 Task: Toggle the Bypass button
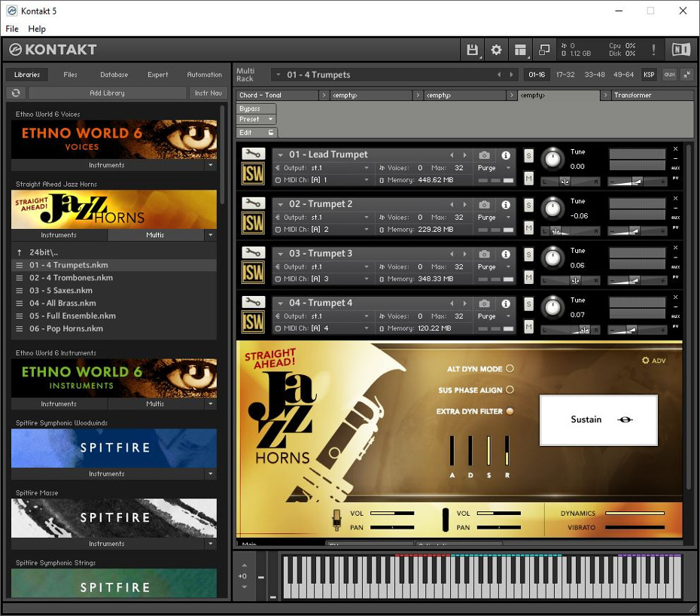coord(256,108)
